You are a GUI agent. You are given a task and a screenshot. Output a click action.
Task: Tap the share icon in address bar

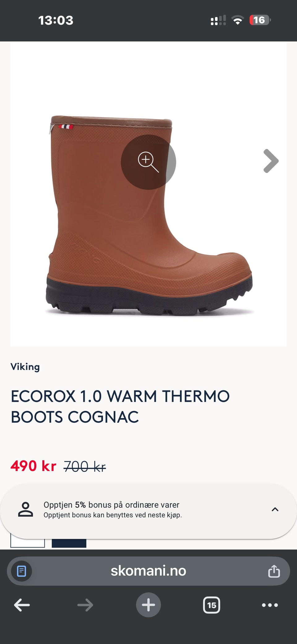pyautogui.click(x=274, y=571)
